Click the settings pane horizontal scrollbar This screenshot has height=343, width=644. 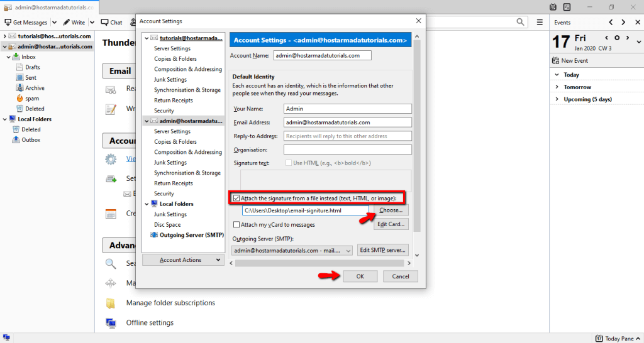(319, 263)
